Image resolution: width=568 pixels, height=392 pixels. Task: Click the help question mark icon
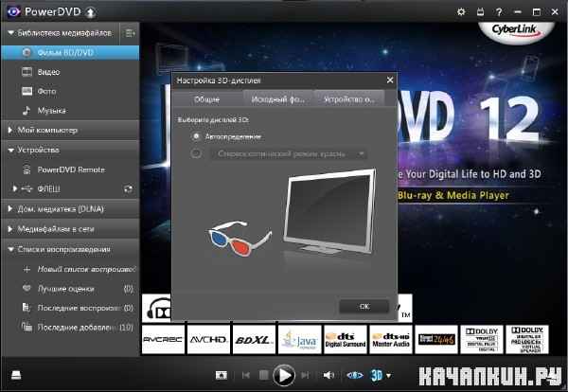499,12
